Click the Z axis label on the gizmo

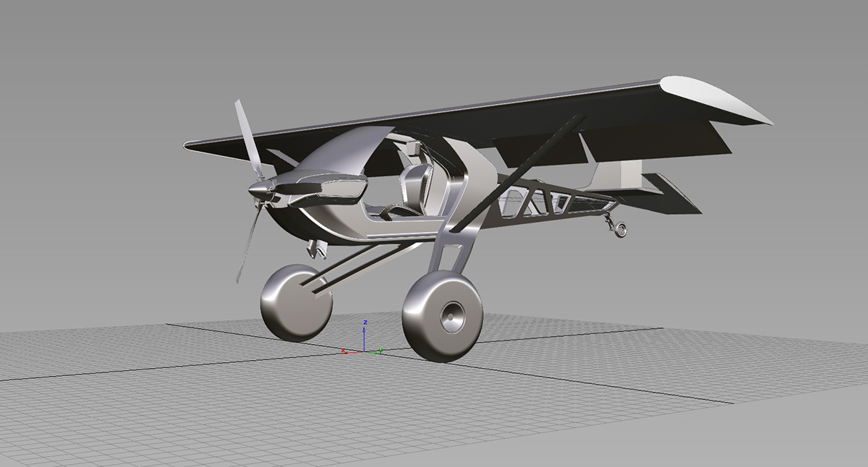[365, 322]
